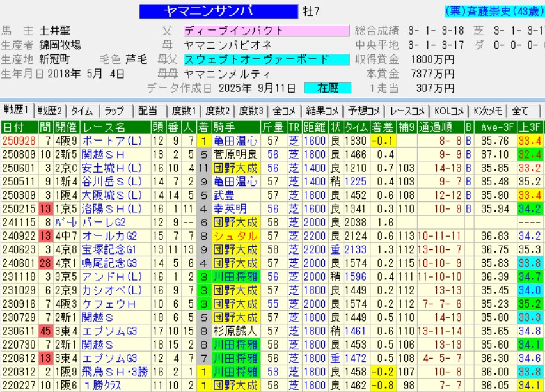Image resolution: width=545 pixels, height=392 pixels.
Task: Click the damsire スウェプトオーヴァーボード field
Action: click(265, 59)
